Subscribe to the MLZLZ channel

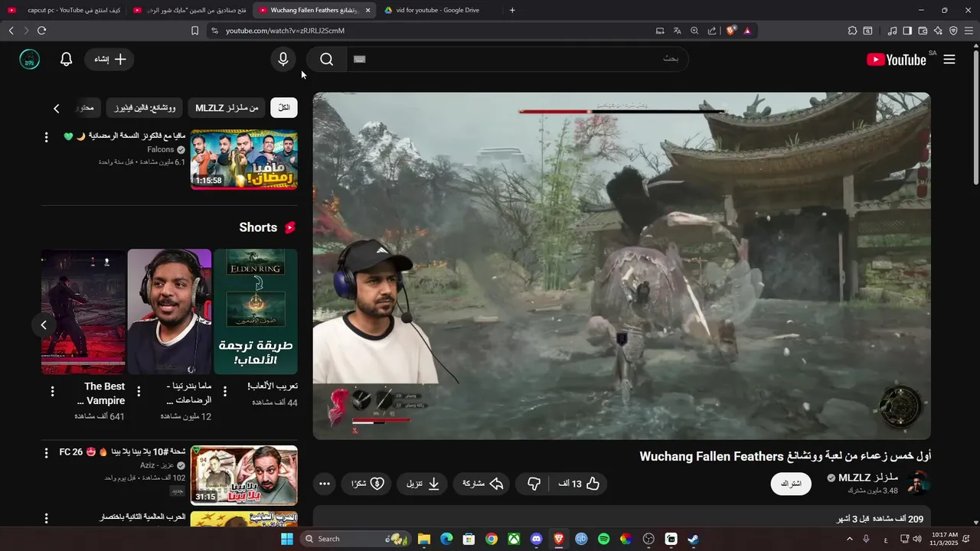tap(791, 484)
